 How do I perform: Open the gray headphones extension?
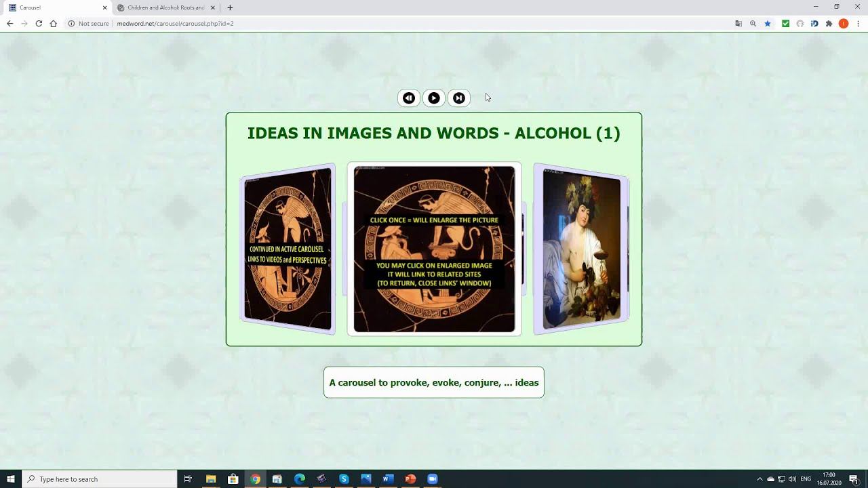[800, 23]
